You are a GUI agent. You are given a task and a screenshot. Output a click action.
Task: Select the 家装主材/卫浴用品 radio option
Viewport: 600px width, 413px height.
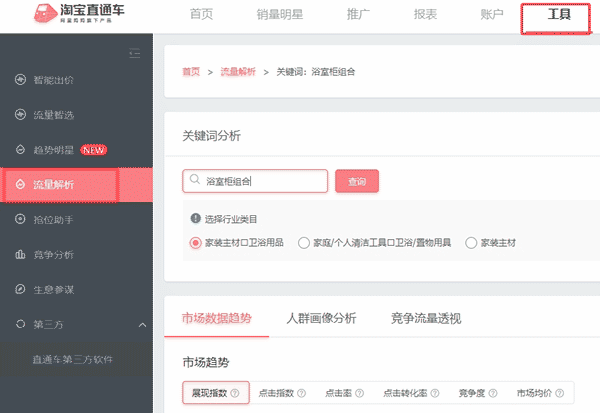[x=195, y=242]
